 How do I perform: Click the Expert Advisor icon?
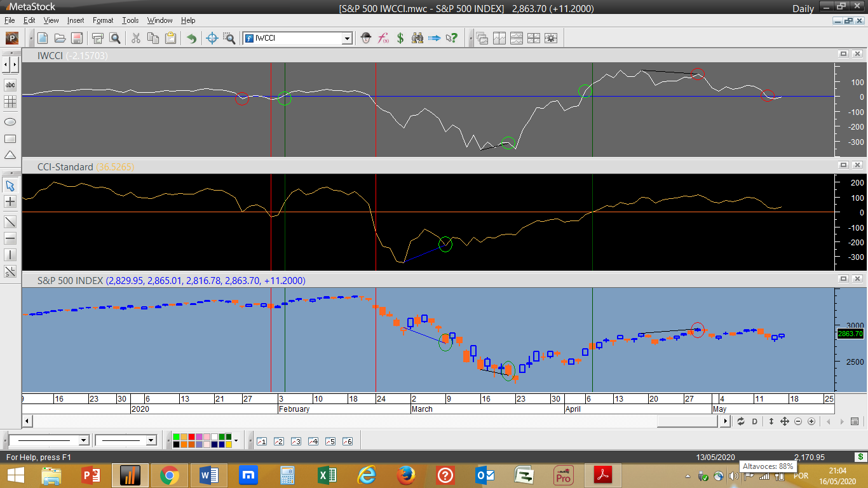pos(366,38)
